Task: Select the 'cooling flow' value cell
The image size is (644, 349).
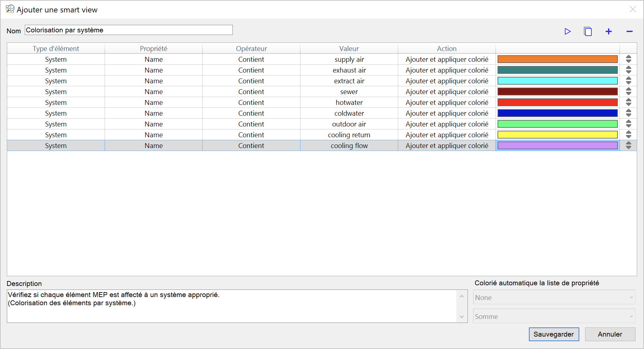Action: (349, 145)
